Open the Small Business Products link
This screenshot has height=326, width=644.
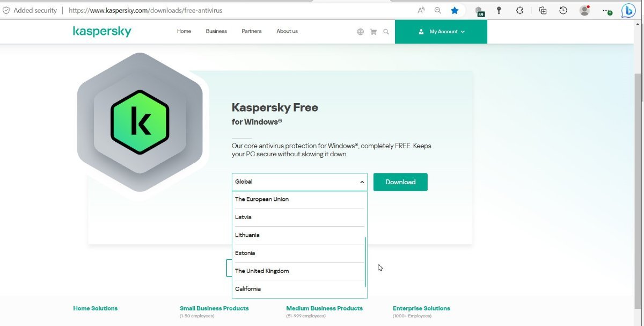tap(214, 308)
